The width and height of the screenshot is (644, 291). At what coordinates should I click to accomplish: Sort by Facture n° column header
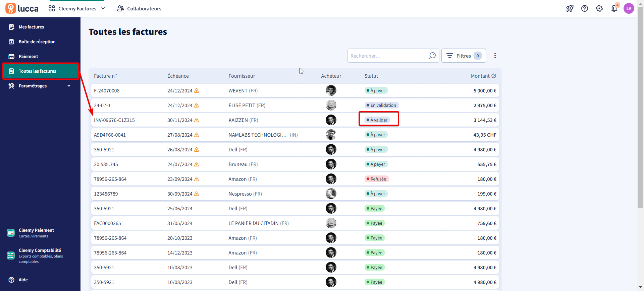coord(105,76)
